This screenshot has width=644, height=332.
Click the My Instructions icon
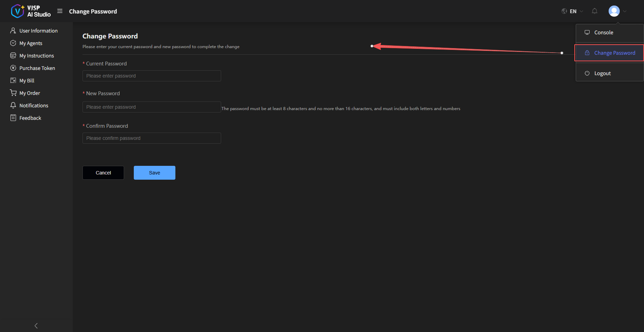(13, 55)
